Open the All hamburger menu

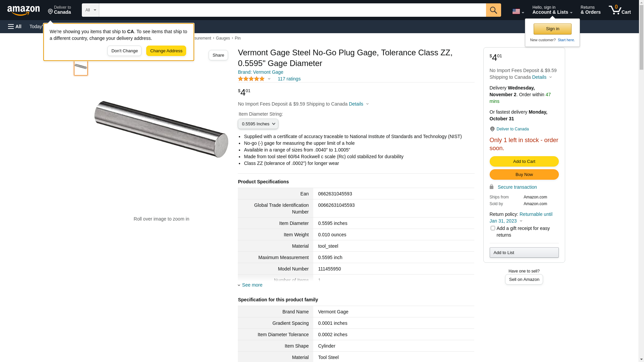15,26
